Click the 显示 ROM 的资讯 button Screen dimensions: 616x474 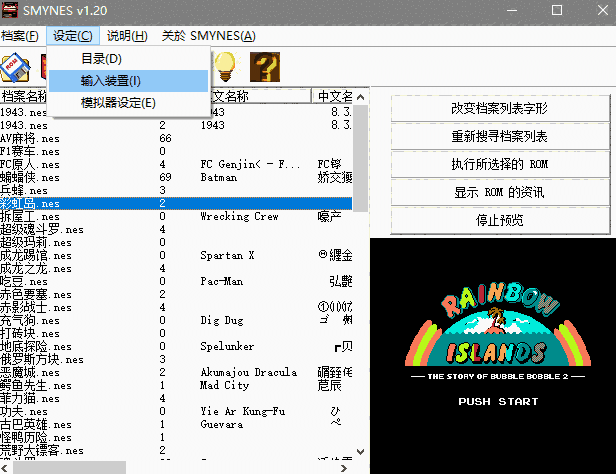(500, 192)
